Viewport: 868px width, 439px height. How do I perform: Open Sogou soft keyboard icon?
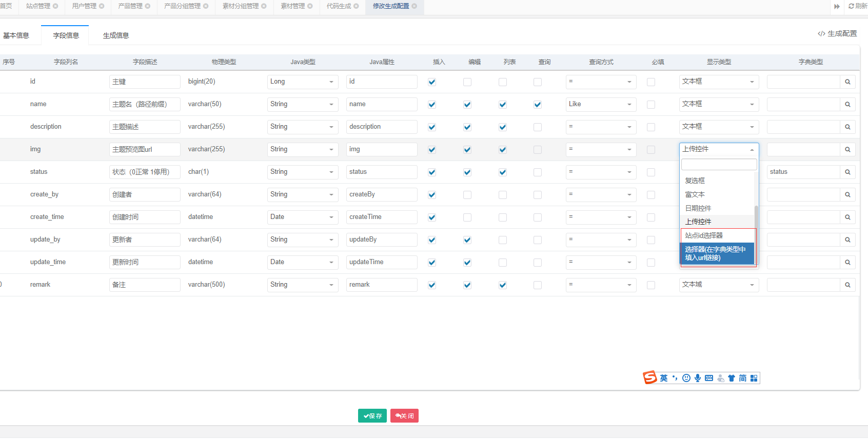pyautogui.click(x=709, y=378)
